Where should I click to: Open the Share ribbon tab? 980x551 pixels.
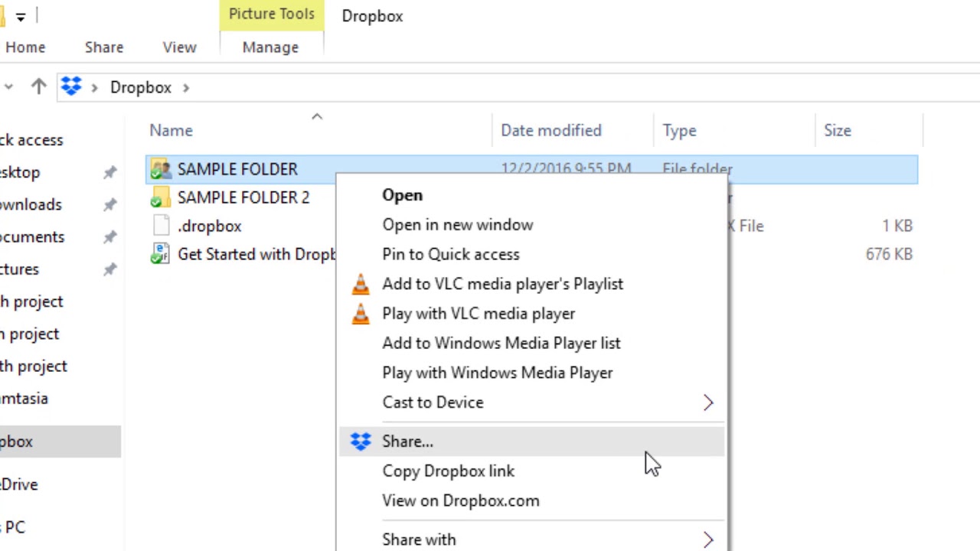click(x=104, y=47)
